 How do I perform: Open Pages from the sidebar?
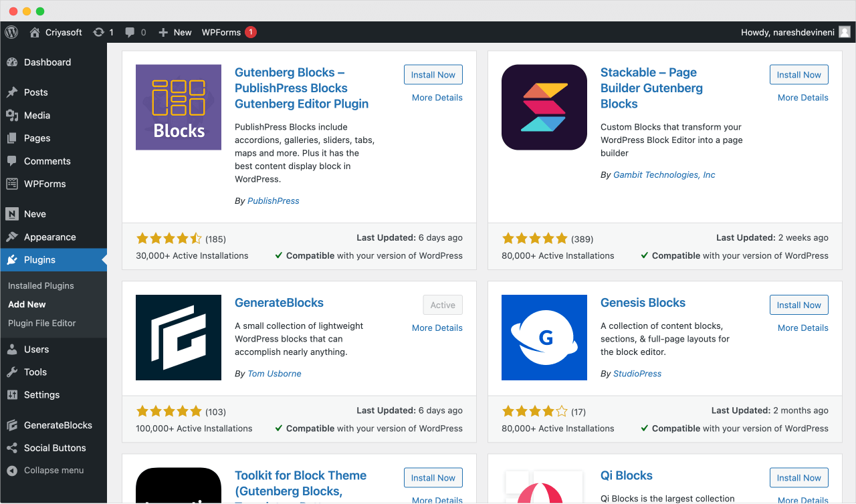click(53, 138)
